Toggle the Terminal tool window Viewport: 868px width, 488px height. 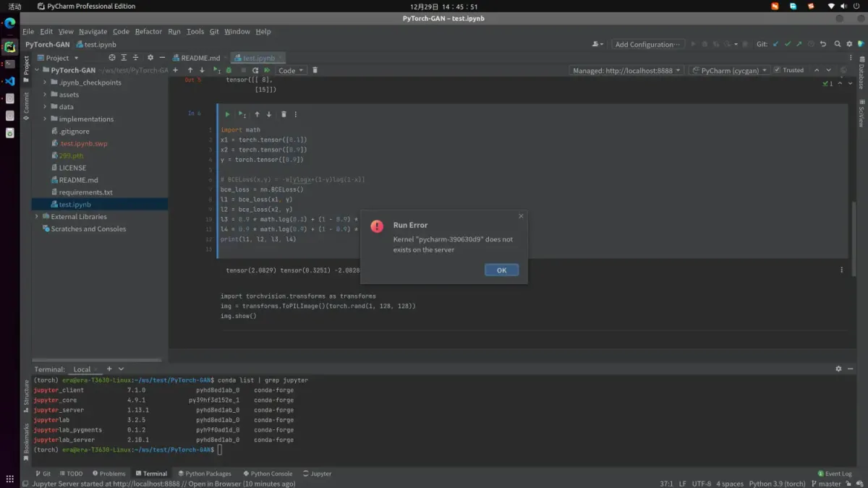tap(152, 474)
